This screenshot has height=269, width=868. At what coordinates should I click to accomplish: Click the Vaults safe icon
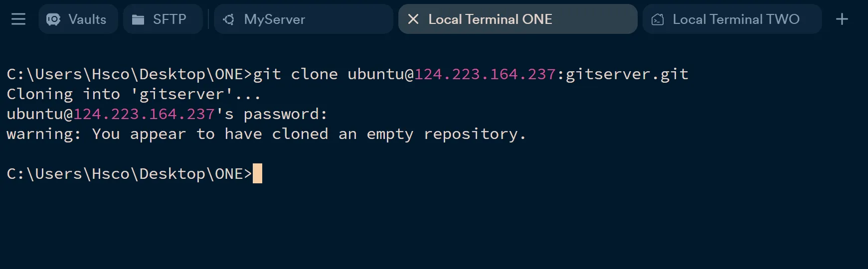pos(53,19)
